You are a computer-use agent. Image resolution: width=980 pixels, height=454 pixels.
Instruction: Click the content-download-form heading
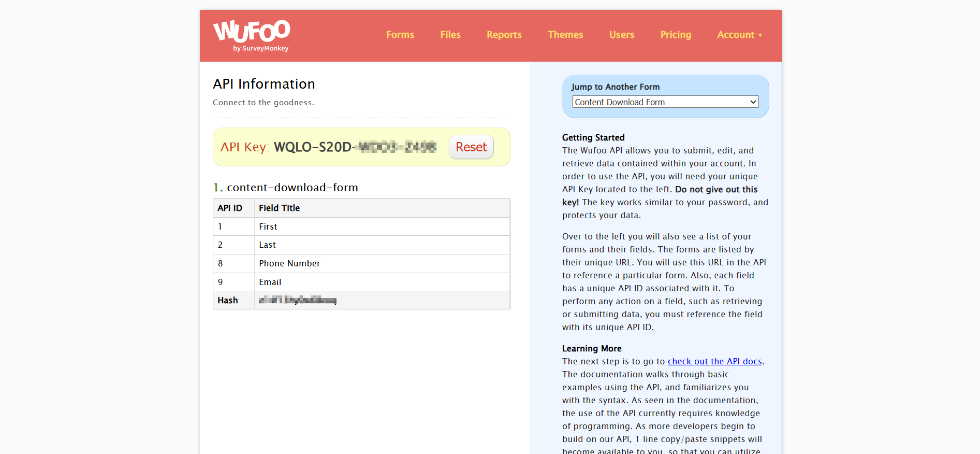[x=292, y=188]
